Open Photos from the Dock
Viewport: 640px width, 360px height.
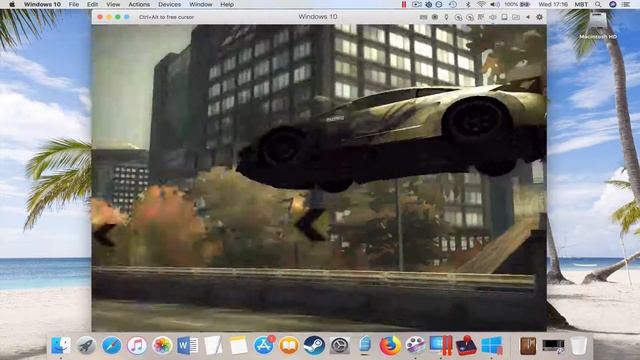coord(162,345)
